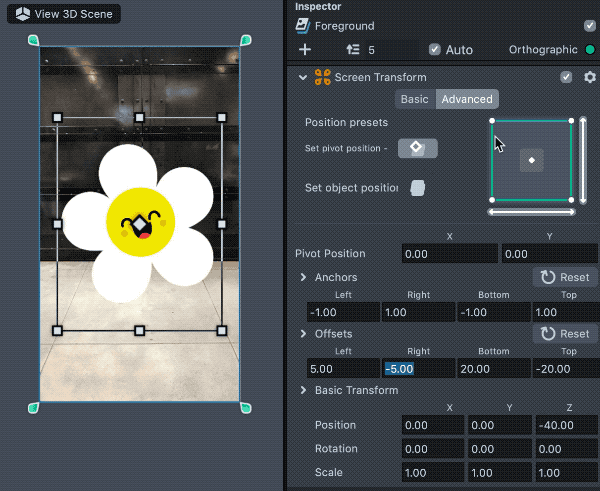
Task: Click the Set object position icon
Action: [x=417, y=188]
